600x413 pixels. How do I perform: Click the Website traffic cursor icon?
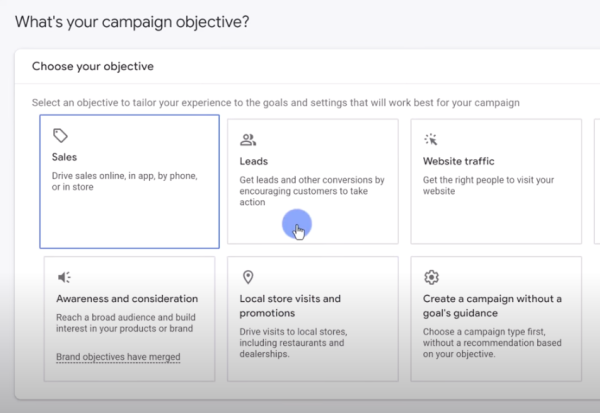tap(431, 139)
